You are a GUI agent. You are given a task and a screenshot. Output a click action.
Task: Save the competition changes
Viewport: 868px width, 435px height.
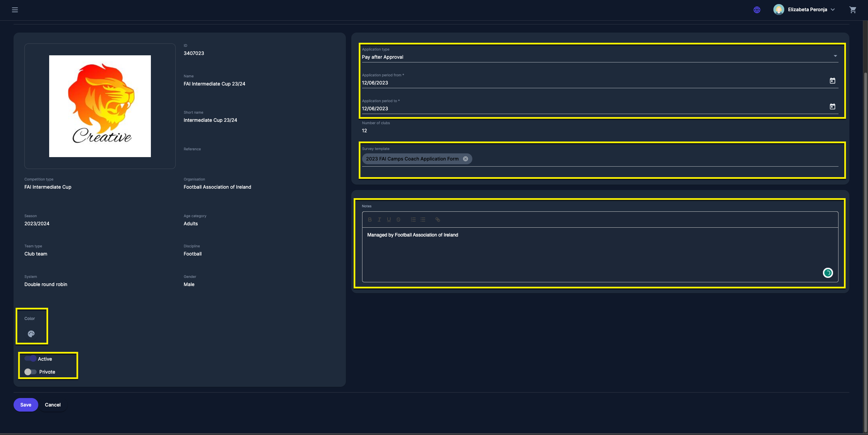(26, 405)
